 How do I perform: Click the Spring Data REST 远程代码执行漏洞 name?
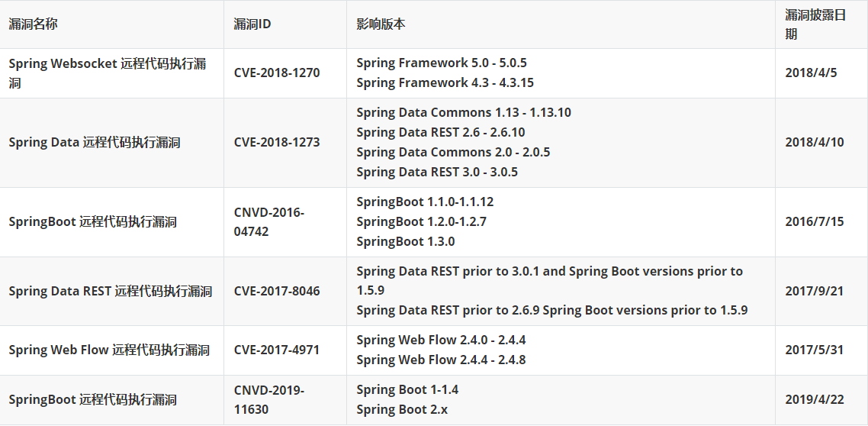(111, 292)
